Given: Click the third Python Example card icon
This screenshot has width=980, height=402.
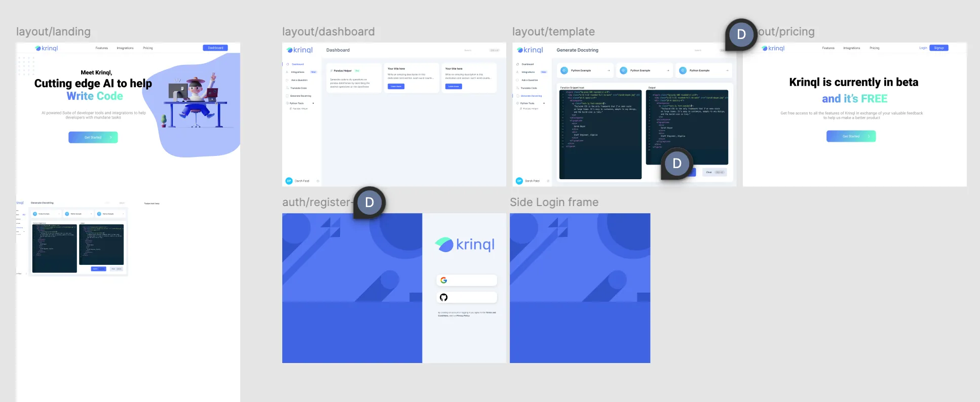Looking at the screenshot, I should 683,70.
